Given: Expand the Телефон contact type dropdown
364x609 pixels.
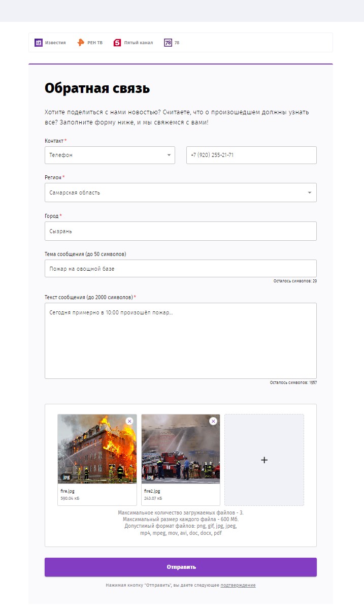Looking at the screenshot, I should (x=110, y=155).
